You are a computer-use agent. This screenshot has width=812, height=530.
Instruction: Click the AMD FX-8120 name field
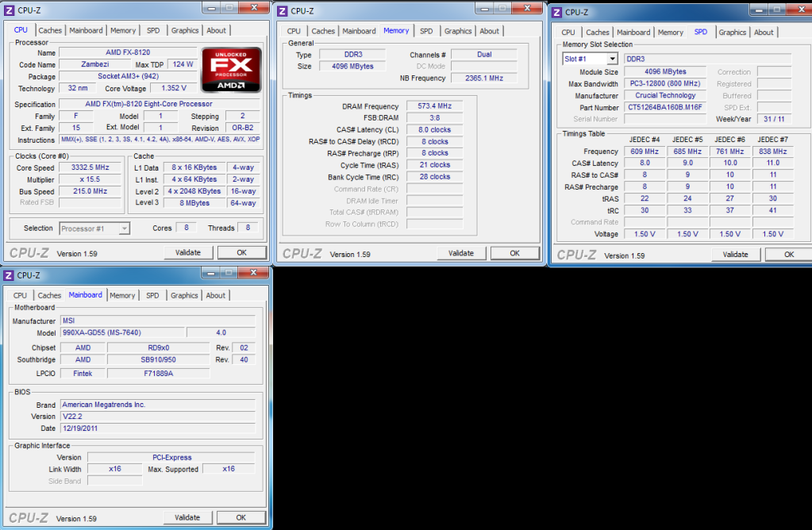[x=128, y=52]
